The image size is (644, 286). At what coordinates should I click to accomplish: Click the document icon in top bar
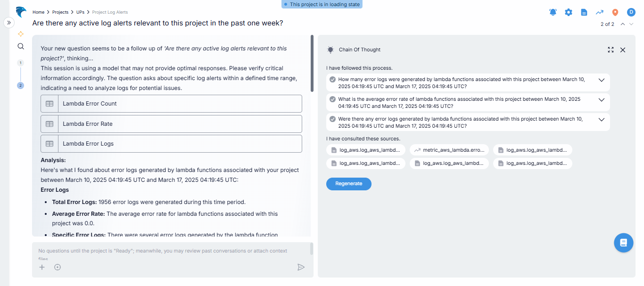584,12
